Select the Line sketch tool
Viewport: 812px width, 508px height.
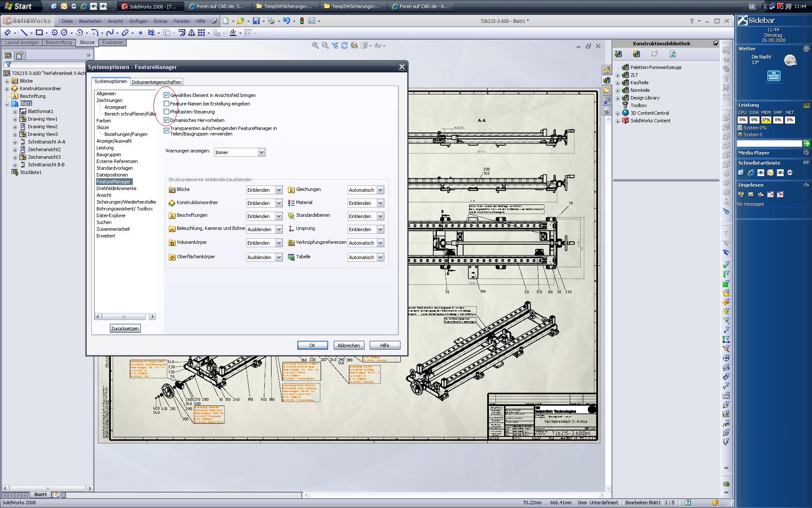(x=25, y=33)
